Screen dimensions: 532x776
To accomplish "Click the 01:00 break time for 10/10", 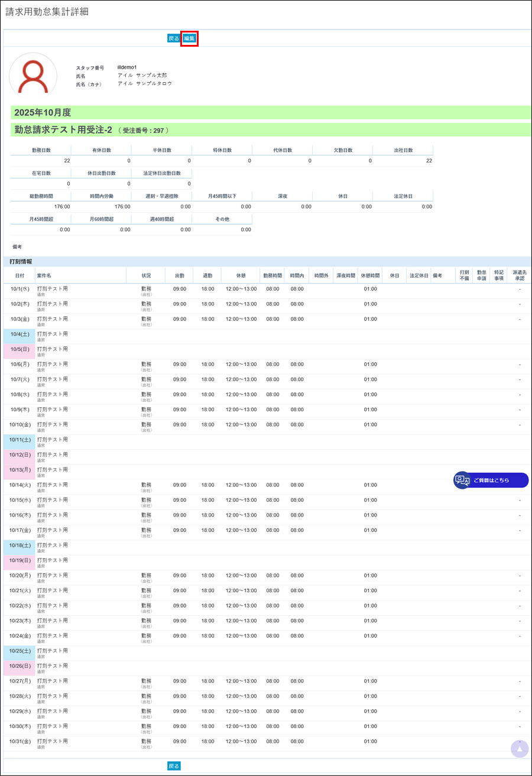I will point(370,424).
